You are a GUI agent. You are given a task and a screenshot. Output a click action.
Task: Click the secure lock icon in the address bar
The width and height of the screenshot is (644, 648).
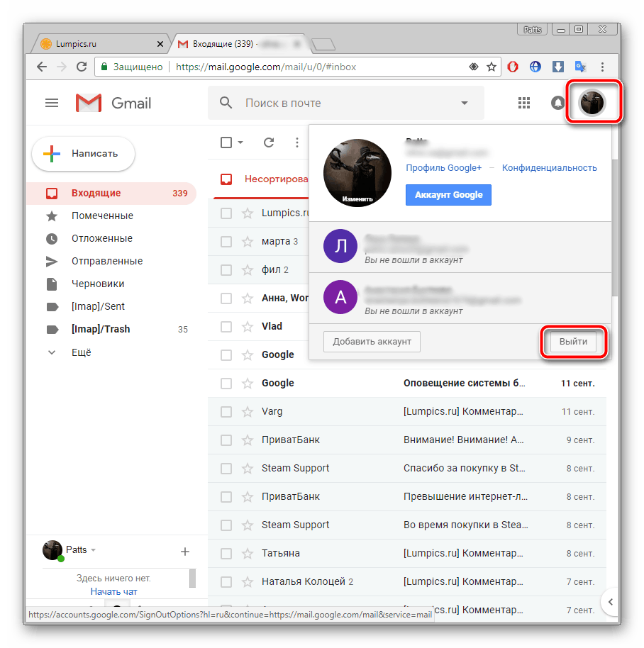pyautogui.click(x=104, y=67)
